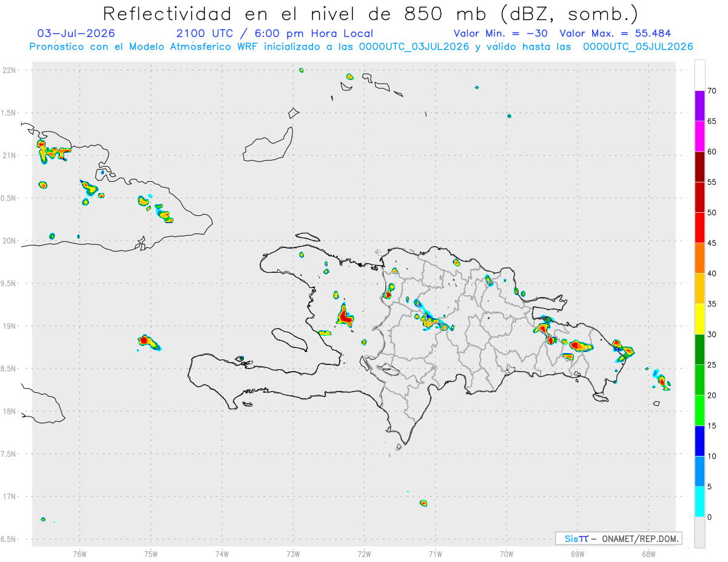The height and width of the screenshot is (562, 728).
Task: Click the gold 35–40 dBZ colorbar segment
Action: (x=699, y=289)
